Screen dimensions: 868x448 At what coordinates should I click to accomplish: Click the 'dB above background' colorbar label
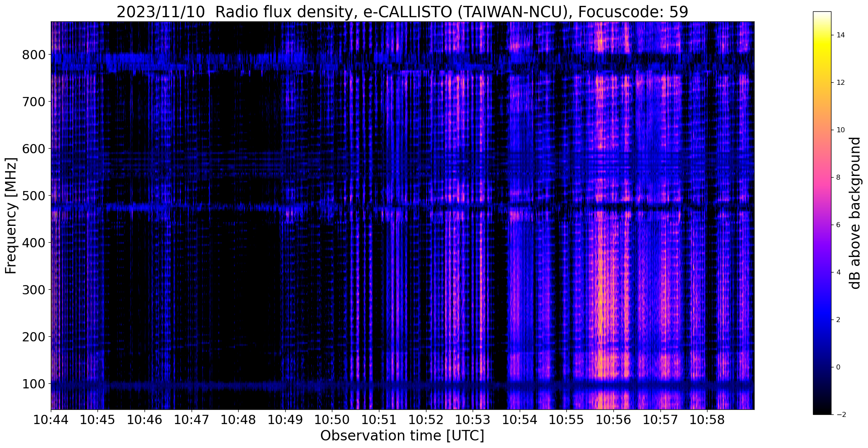[x=855, y=213]
